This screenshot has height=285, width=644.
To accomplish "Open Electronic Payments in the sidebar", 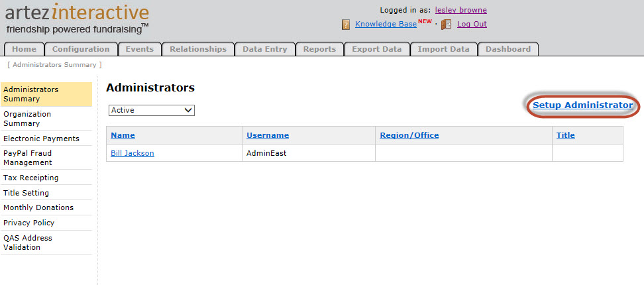I will click(x=41, y=139).
